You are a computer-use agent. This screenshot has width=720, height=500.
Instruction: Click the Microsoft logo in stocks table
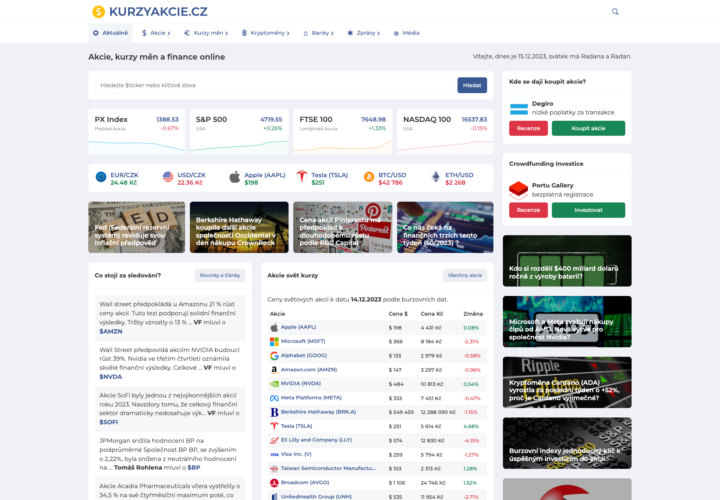pos(274,342)
